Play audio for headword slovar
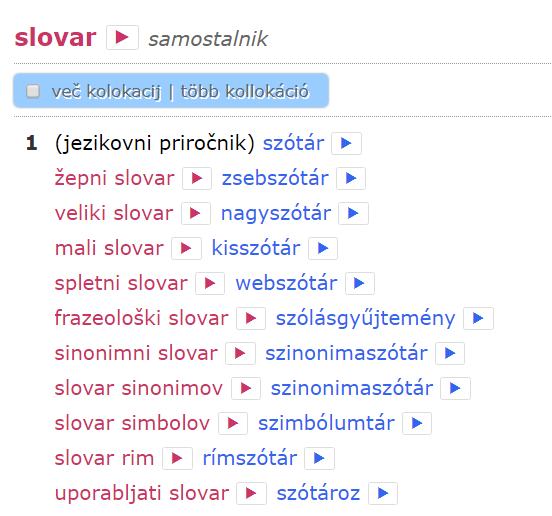 pos(122,37)
